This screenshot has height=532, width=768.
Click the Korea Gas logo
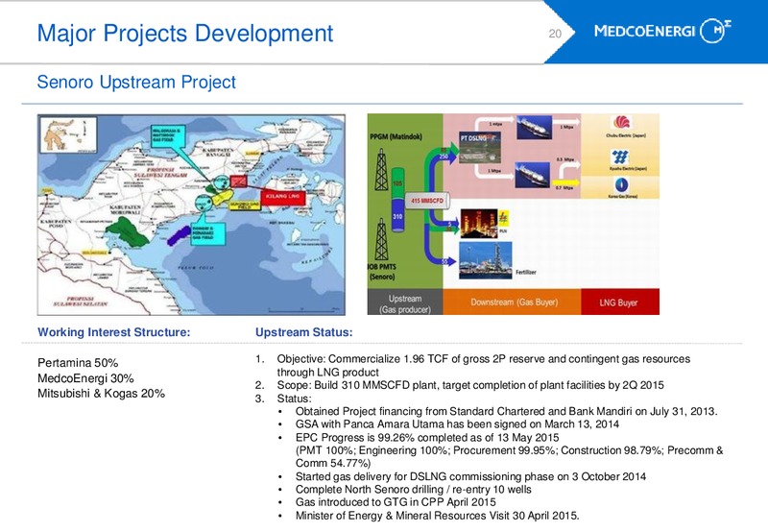point(621,184)
